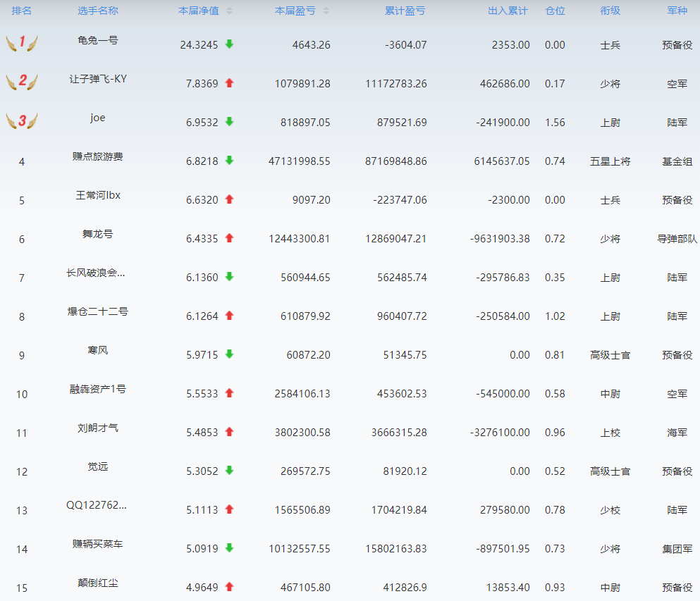This screenshot has width=700, height=601.
Task: Click the value 15802163.83
Action: [x=396, y=549]
